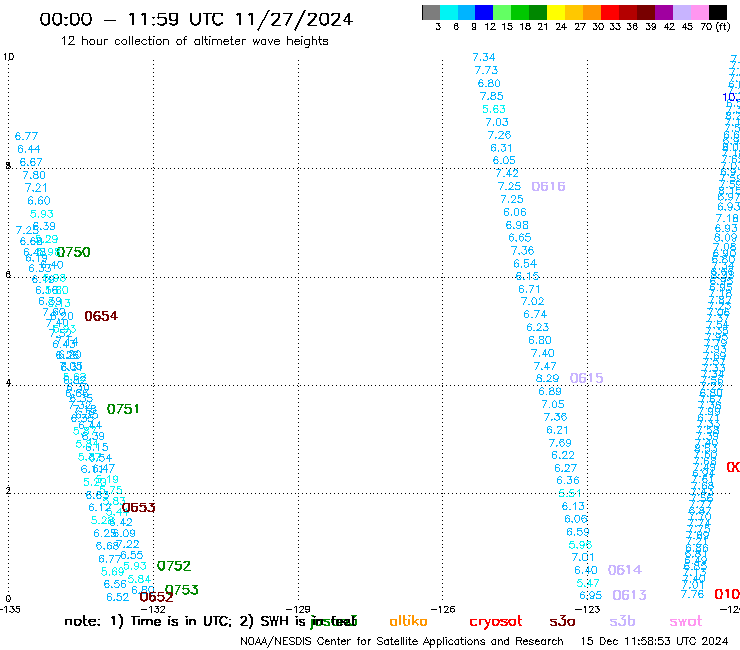Click the yellow swatch in the wave height scale
Viewport: 740px width, 650px height.
click(556, 12)
